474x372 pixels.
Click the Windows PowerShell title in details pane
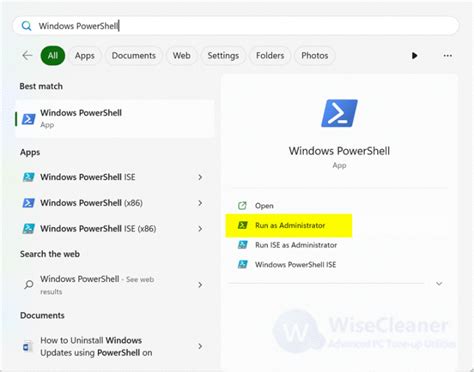339,151
